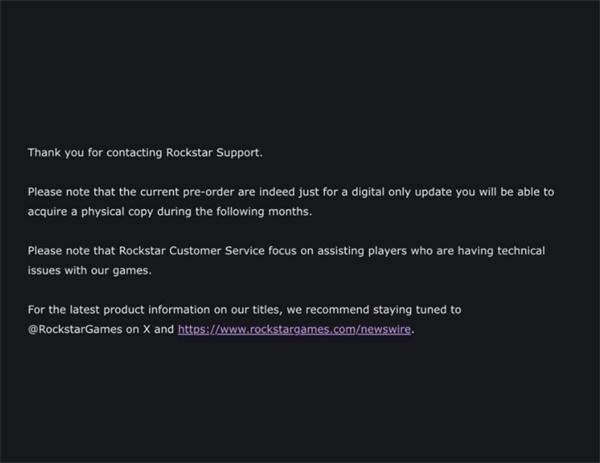Click the word "pre-order" in the message
Image resolution: width=600 pixels, height=463 pixels.
tap(208, 192)
